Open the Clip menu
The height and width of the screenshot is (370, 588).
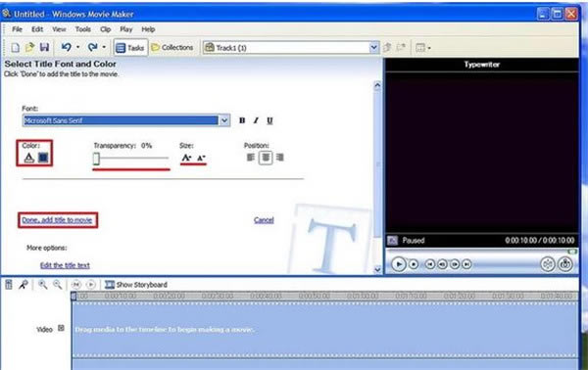coord(106,29)
